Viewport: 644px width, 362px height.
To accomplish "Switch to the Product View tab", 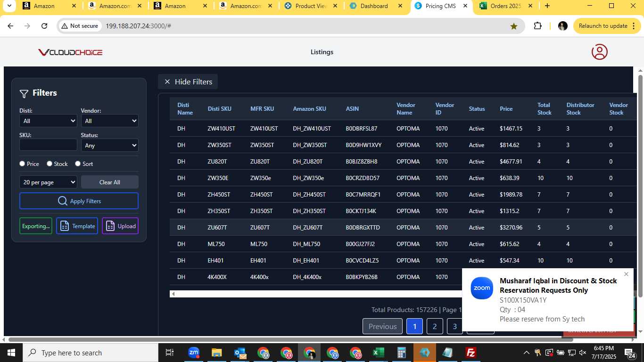I will point(310,6).
